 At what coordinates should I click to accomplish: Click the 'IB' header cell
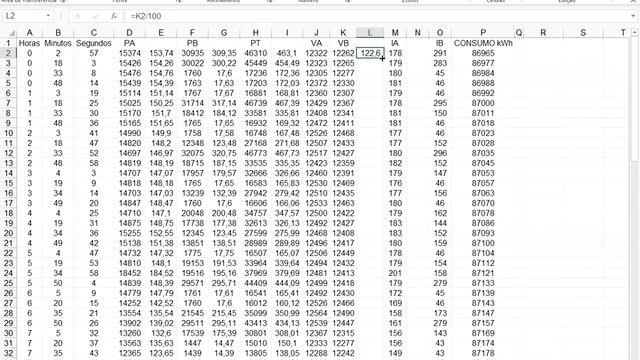440,43
